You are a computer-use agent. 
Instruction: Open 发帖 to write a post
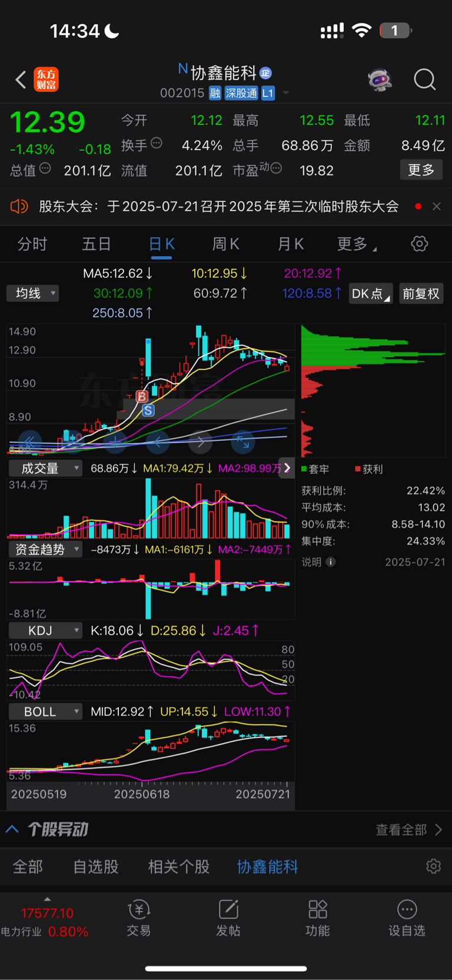point(228,918)
